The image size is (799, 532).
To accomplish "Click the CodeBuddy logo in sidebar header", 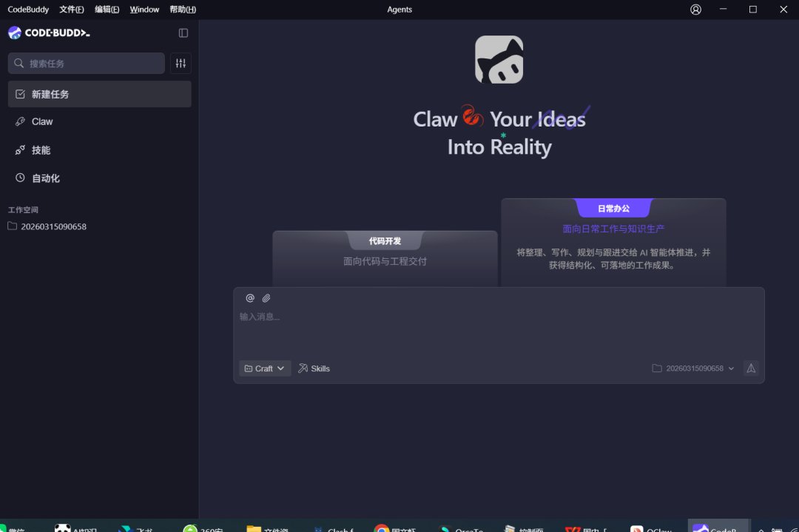I will (49, 33).
